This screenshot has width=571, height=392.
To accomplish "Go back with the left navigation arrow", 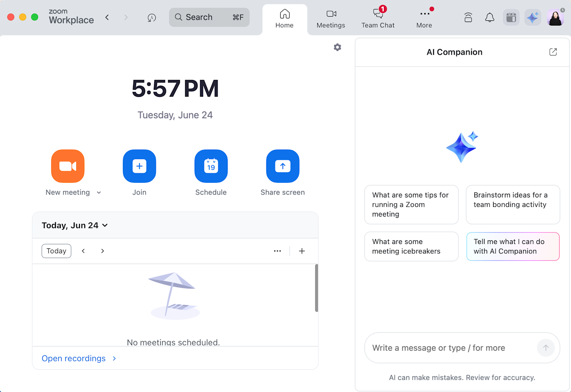I will [x=107, y=17].
